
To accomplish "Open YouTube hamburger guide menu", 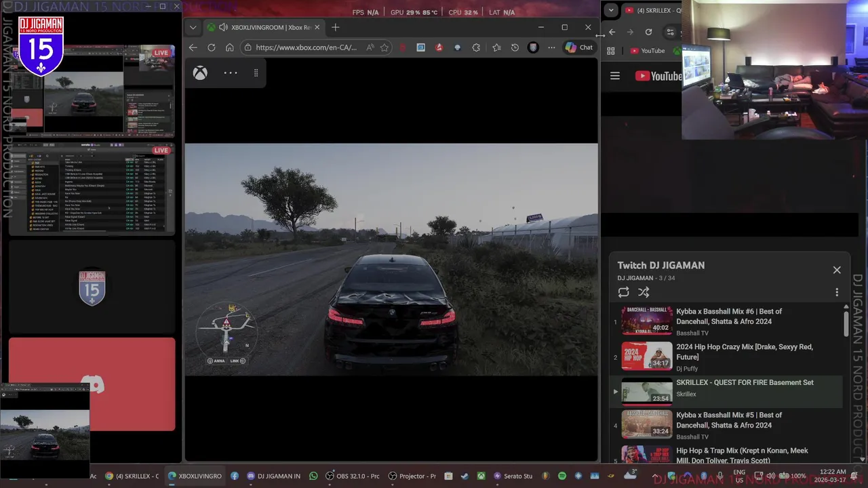I will click(615, 76).
